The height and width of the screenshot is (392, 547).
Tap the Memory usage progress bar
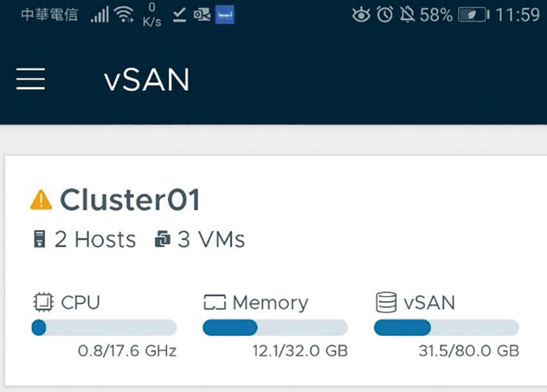click(x=275, y=328)
